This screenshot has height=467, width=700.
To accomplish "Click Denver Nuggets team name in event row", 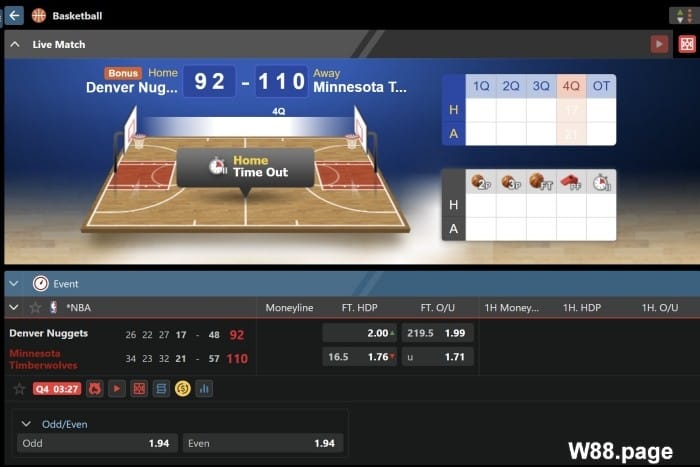I will [x=49, y=334].
